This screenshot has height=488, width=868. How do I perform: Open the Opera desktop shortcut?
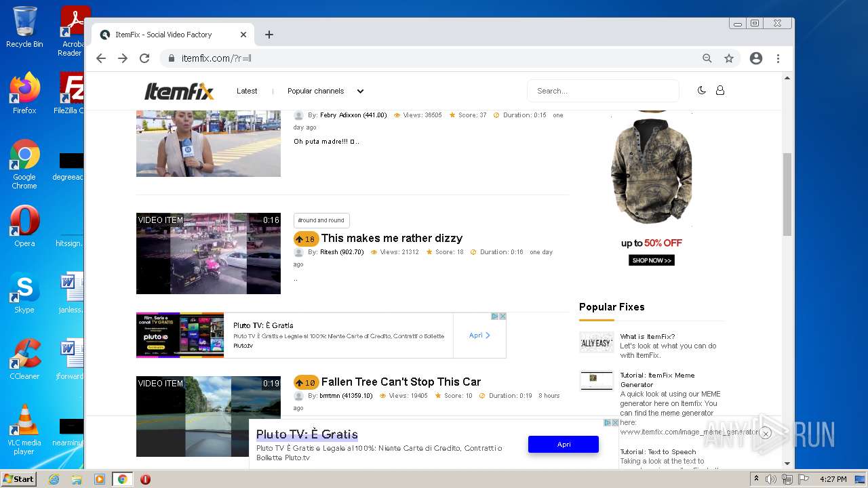click(x=24, y=226)
